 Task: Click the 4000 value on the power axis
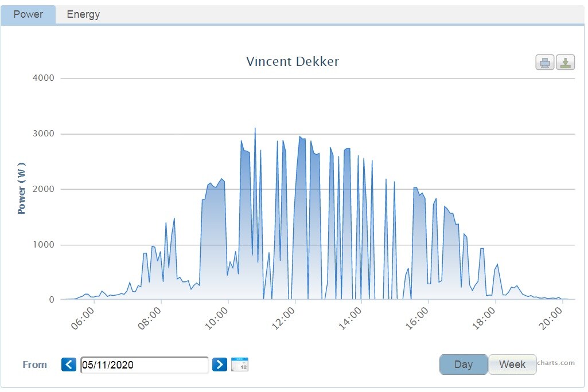[x=43, y=78]
